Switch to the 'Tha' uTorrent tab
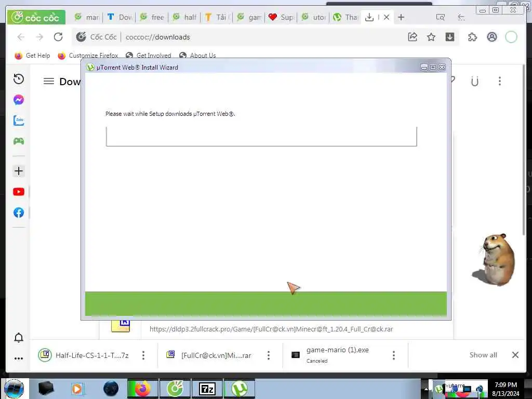The height and width of the screenshot is (399, 532). tap(345, 17)
